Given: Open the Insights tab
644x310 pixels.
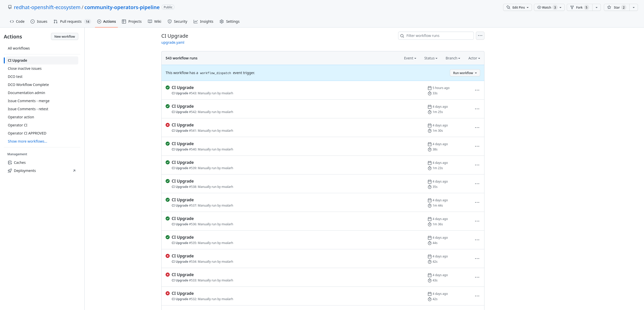Looking at the screenshot, I should 203,21.
